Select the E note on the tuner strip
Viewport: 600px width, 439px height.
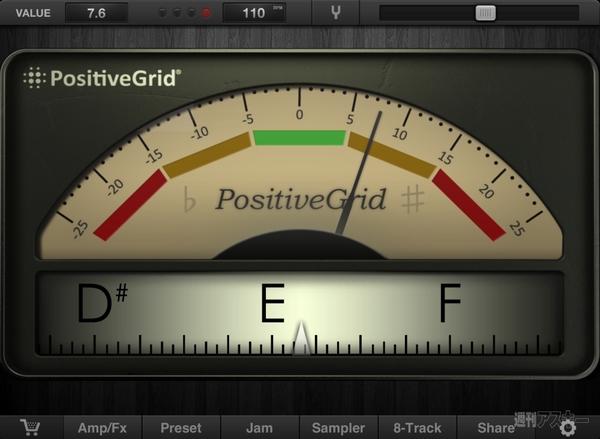[x=273, y=303]
